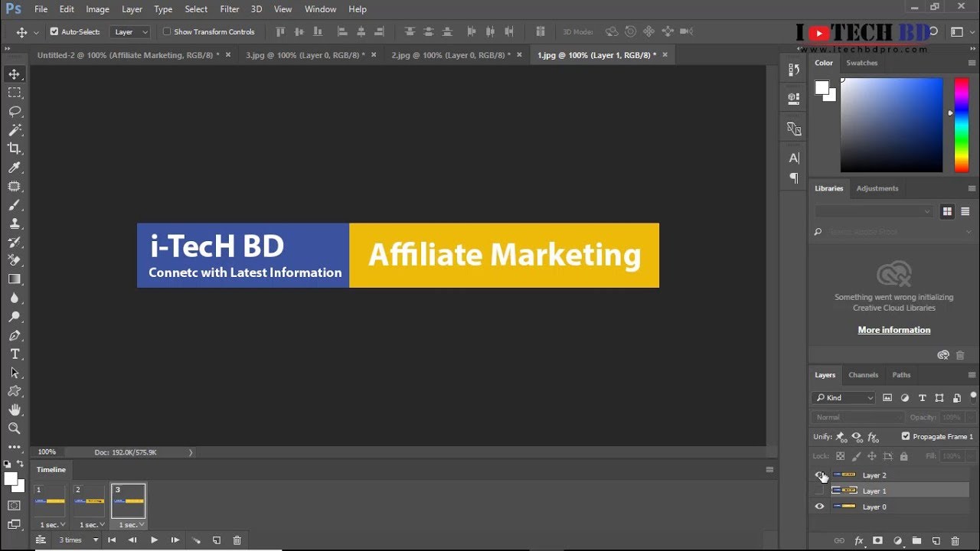Enable Show Transform Controls
980x551 pixels.
pos(167,32)
